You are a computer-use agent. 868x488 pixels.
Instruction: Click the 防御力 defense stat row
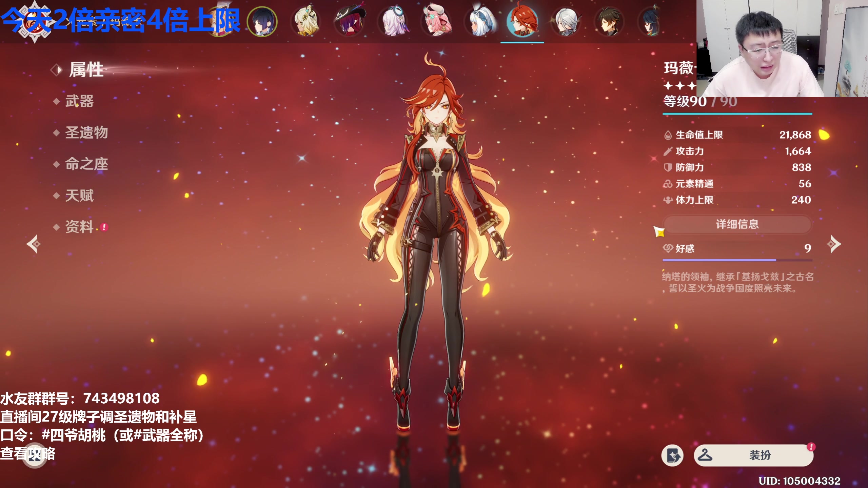coord(737,167)
